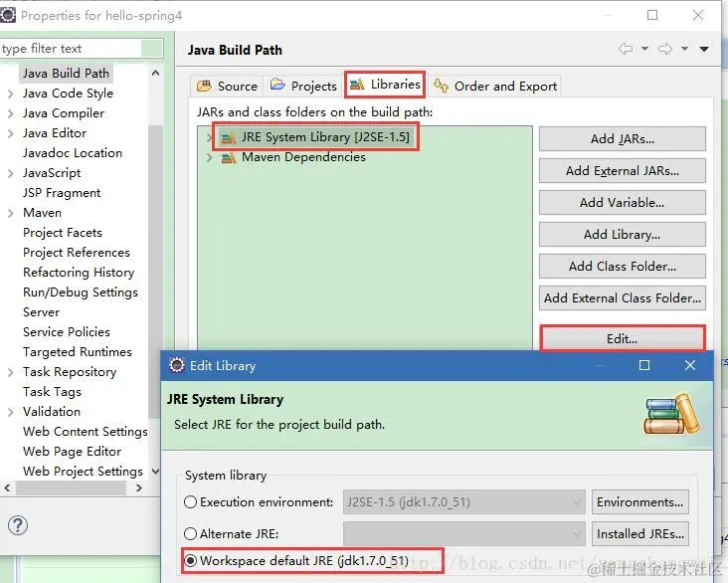Click the JRE System Library books icon
Viewport: 728px width, 583px height.
(x=228, y=137)
